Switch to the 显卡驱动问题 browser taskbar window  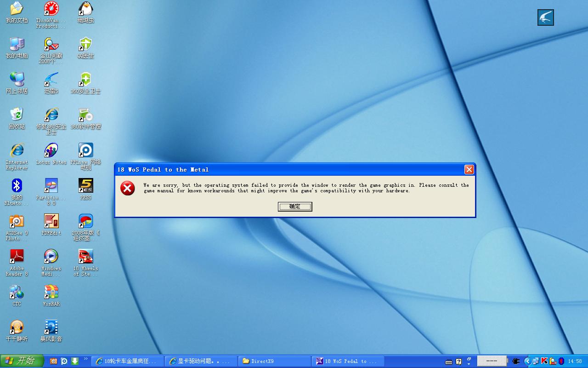(201, 361)
